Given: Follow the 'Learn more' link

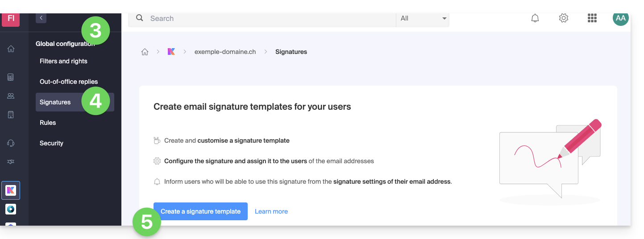Looking at the screenshot, I should [x=271, y=211].
